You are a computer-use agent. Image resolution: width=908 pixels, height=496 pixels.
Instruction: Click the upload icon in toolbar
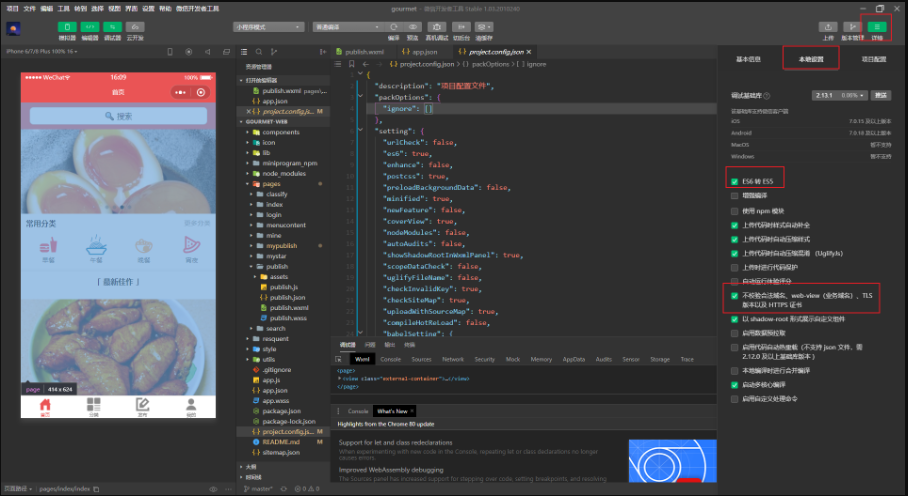(x=827, y=26)
